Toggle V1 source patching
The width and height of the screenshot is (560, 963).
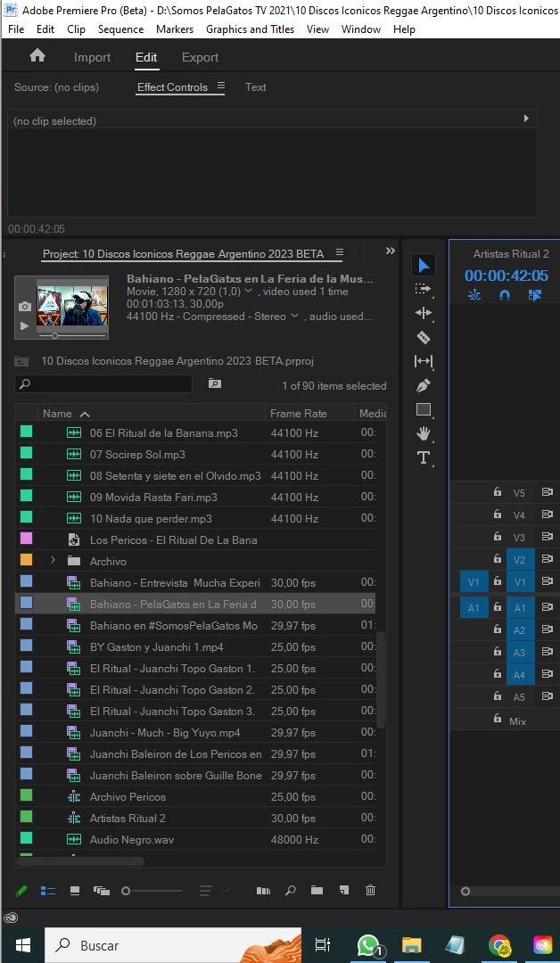(x=474, y=582)
